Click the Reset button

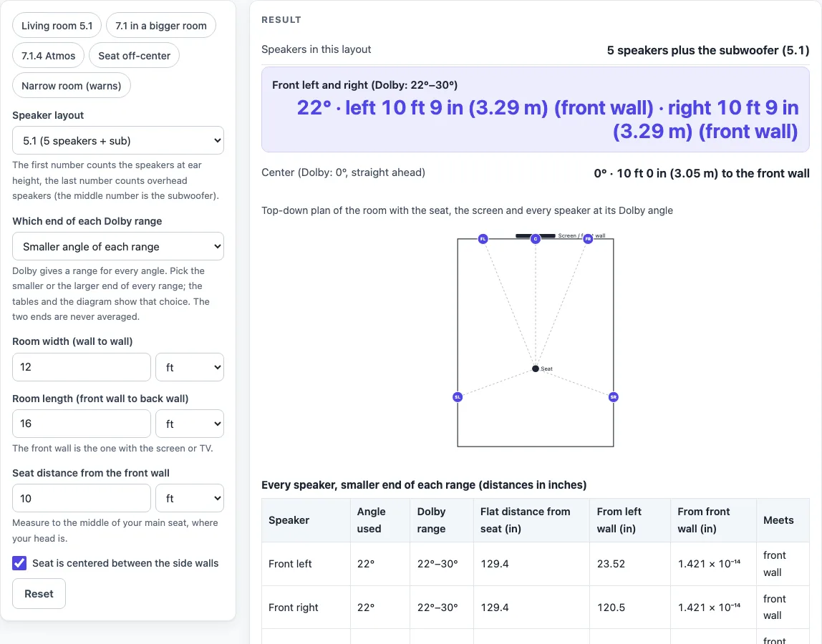click(x=39, y=594)
